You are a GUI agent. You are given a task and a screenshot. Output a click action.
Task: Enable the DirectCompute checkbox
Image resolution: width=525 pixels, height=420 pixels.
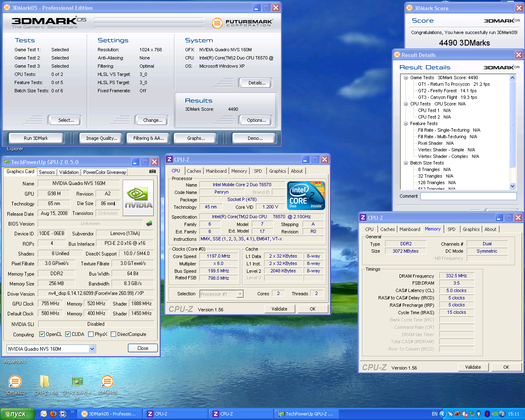[x=114, y=334]
